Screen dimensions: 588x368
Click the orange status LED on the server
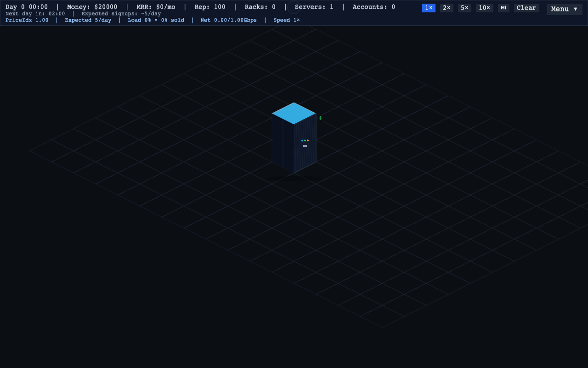pos(308,140)
